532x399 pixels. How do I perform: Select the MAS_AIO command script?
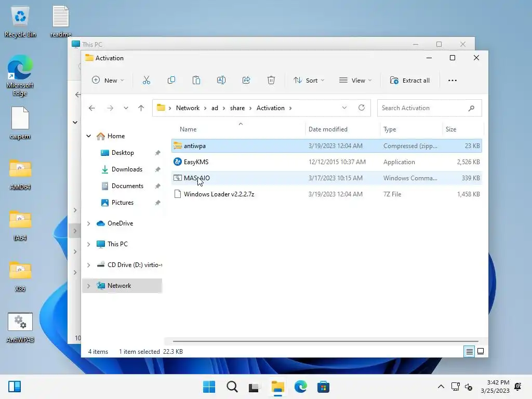point(326,178)
